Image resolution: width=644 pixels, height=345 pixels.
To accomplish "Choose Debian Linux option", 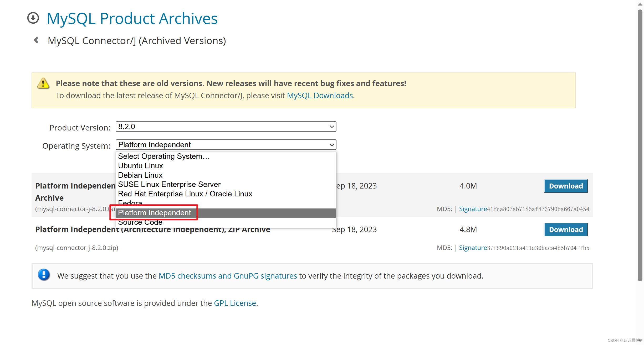I will pyautogui.click(x=140, y=175).
